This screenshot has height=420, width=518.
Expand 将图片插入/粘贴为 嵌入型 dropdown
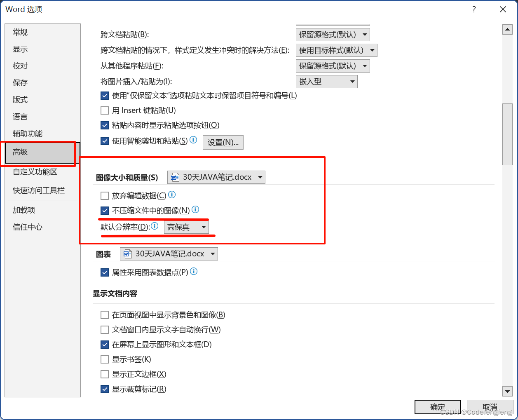coord(326,82)
